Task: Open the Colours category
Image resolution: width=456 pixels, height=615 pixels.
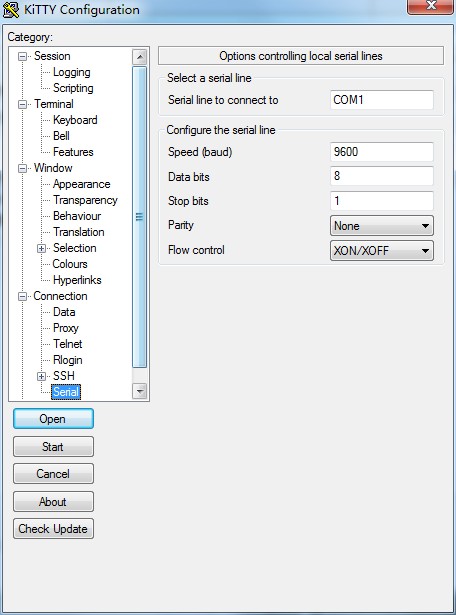Action: click(x=70, y=264)
